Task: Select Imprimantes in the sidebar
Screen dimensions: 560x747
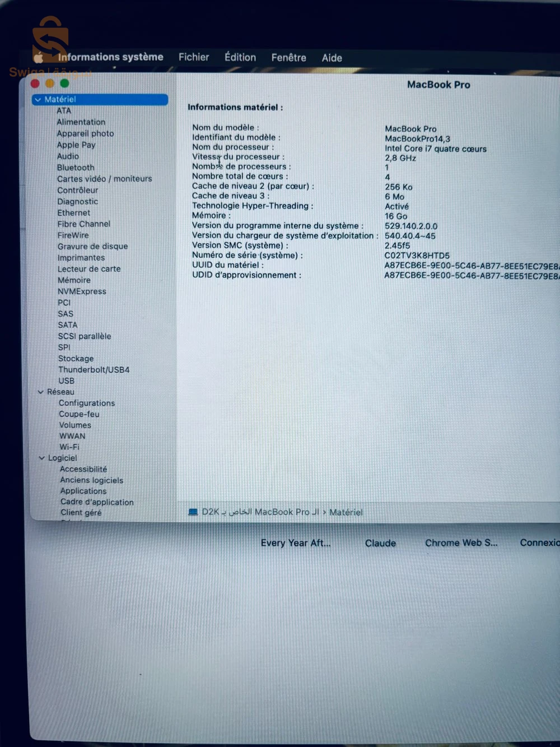Action: click(81, 258)
